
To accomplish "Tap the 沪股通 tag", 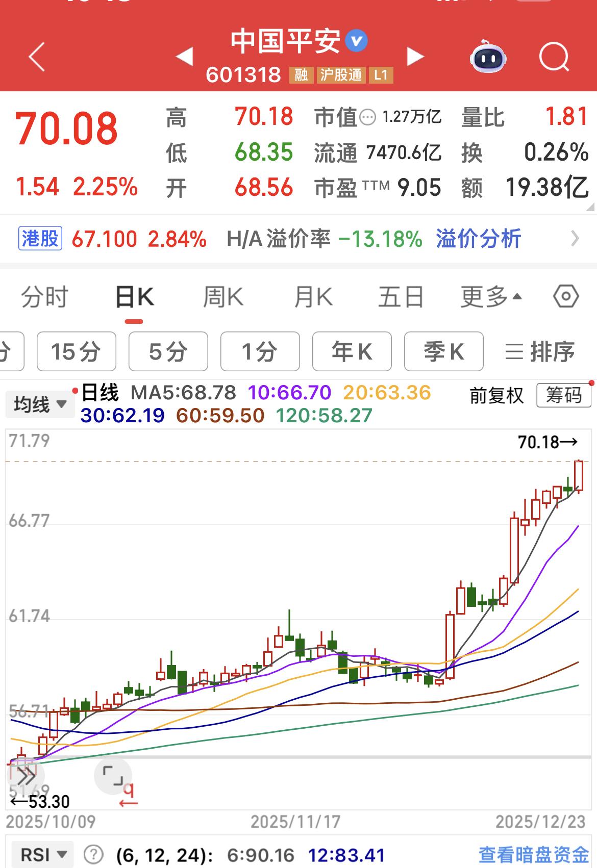I will click(341, 75).
